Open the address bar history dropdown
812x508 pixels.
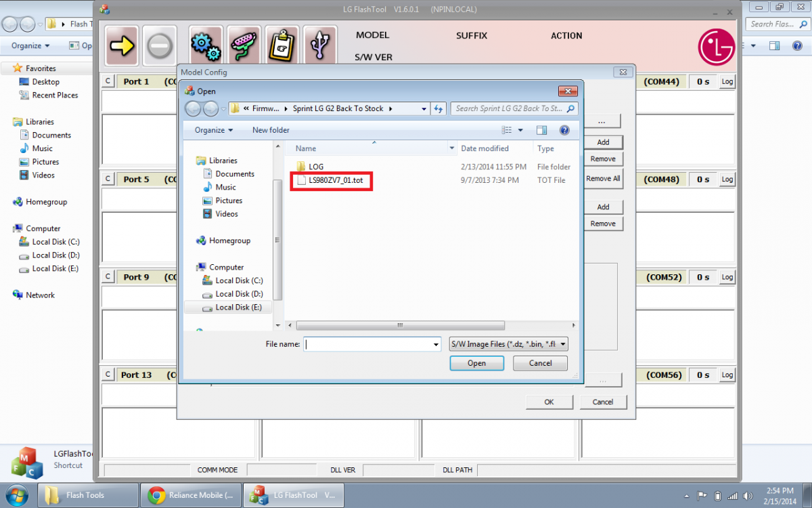[x=424, y=108]
